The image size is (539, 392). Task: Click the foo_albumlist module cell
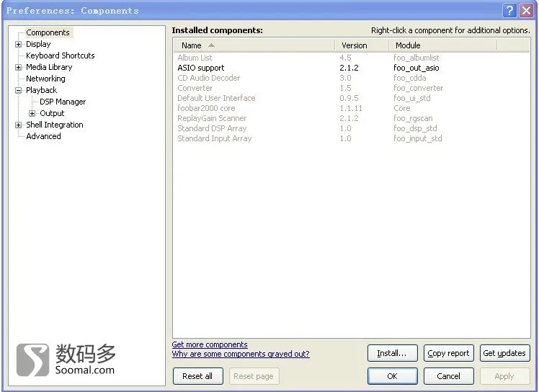tap(416, 58)
